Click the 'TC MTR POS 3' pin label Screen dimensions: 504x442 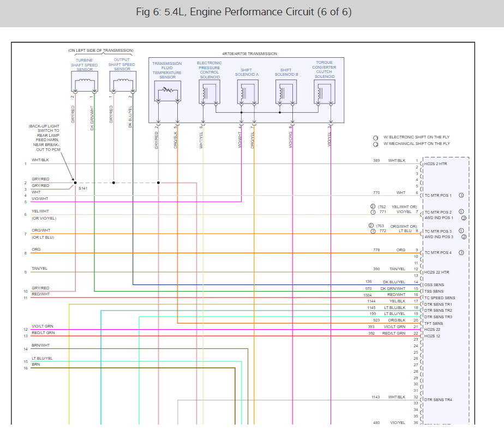438,231
